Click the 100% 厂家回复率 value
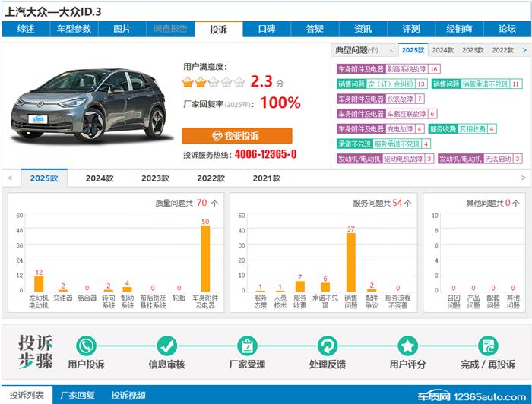Viewport: 532px width, 404px height. (280, 103)
